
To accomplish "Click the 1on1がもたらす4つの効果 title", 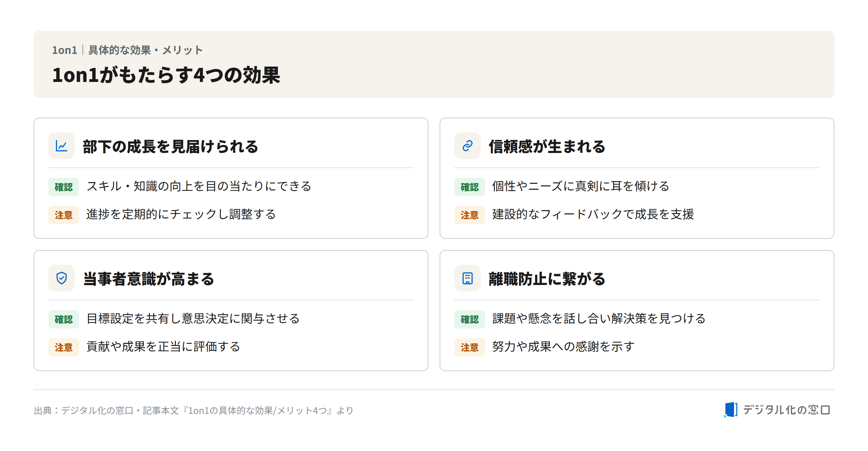I will [x=166, y=75].
